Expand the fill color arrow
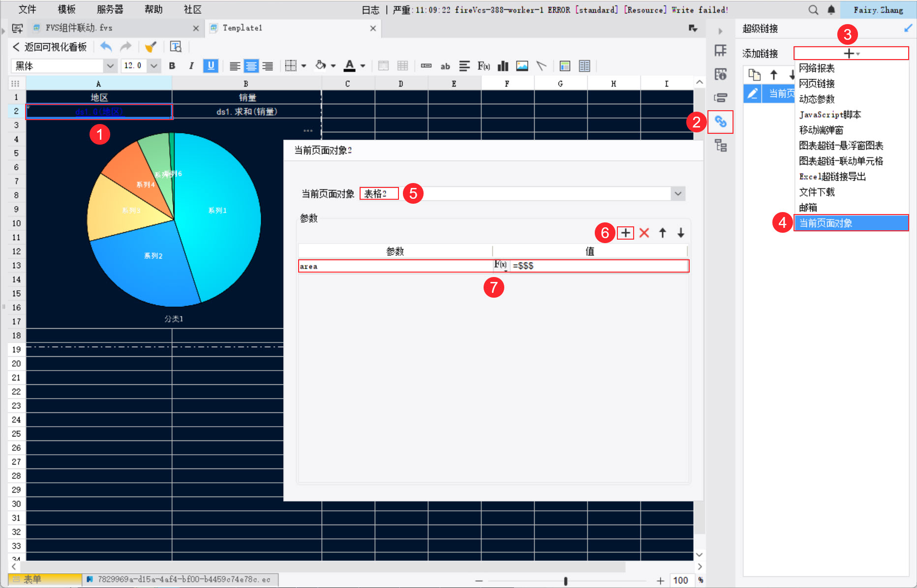 tap(334, 66)
